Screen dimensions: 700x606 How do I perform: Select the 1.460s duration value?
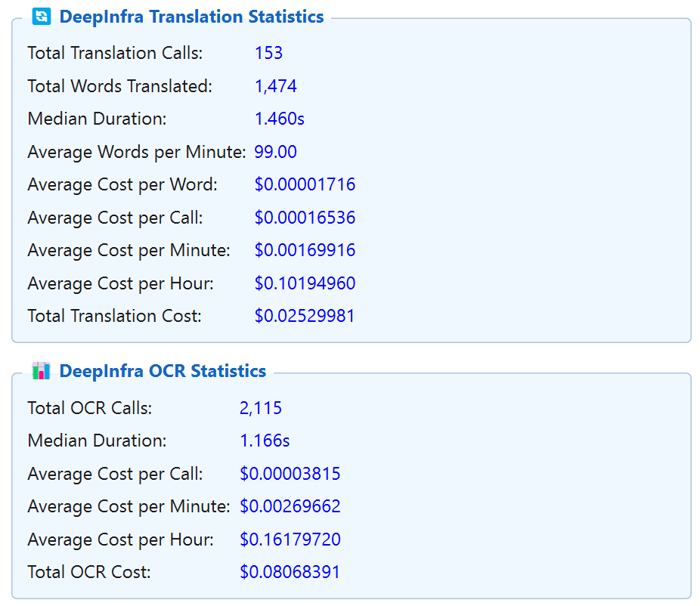pos(280,119)
